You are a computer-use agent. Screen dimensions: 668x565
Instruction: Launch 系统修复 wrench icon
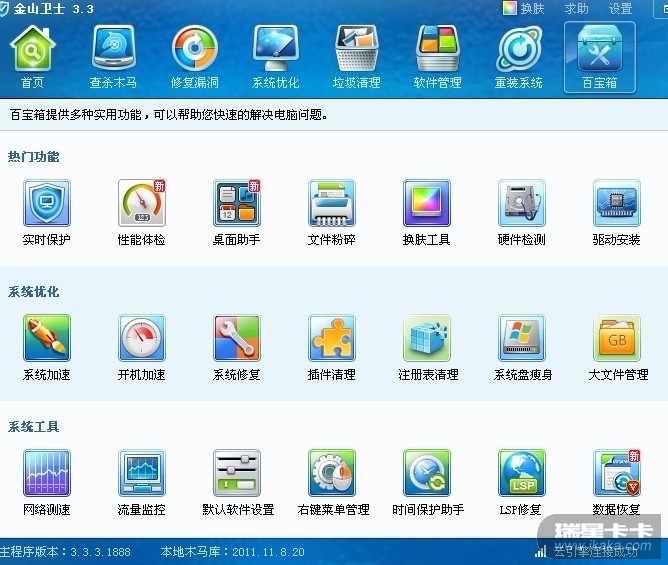(x=237, y=338)
